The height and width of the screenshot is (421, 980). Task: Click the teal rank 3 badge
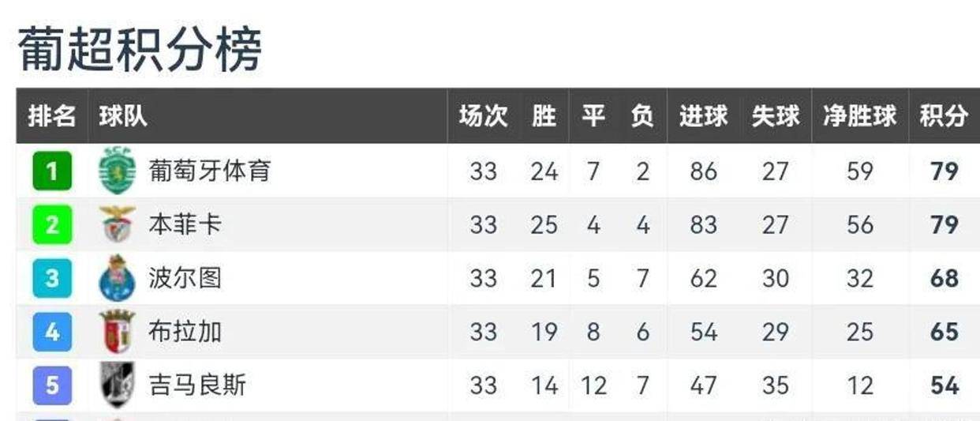click(x=52, y=278)
